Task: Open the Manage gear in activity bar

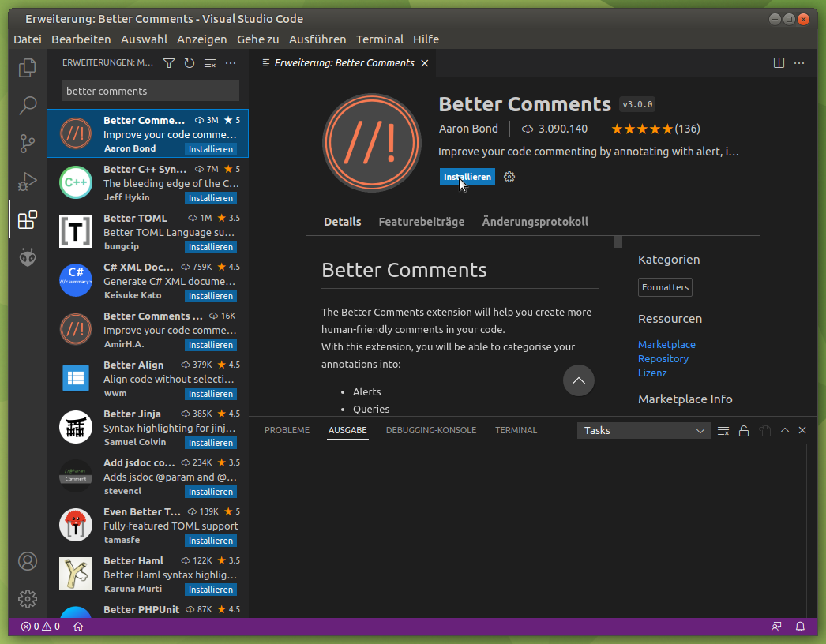Action: [28, 599]
